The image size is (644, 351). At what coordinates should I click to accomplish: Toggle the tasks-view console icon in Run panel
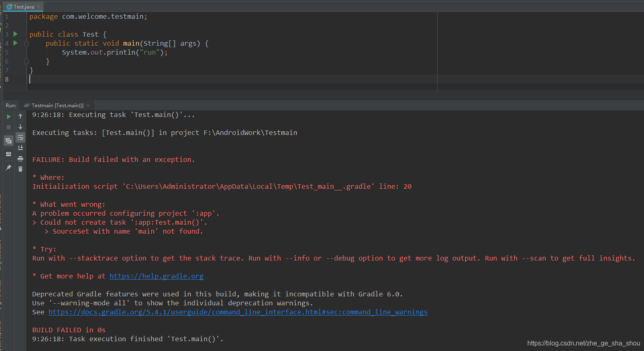9,141
